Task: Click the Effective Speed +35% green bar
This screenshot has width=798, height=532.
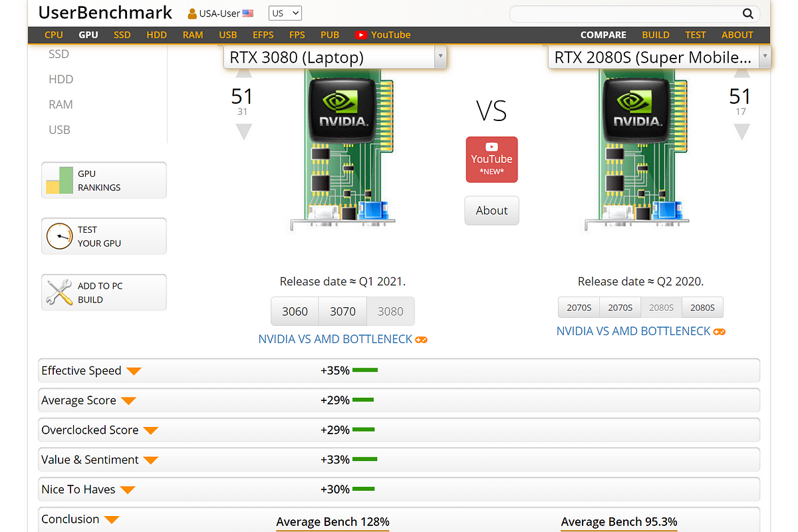Action: point(365,370)
